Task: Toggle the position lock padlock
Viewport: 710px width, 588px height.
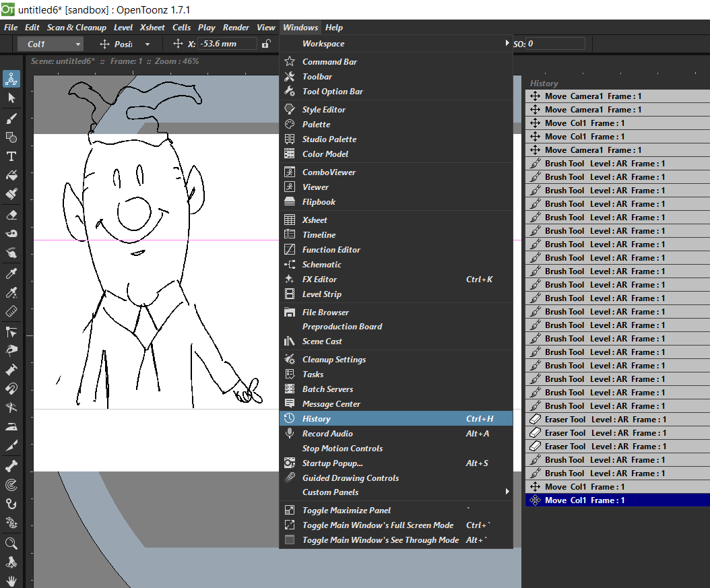Action: 267,43
